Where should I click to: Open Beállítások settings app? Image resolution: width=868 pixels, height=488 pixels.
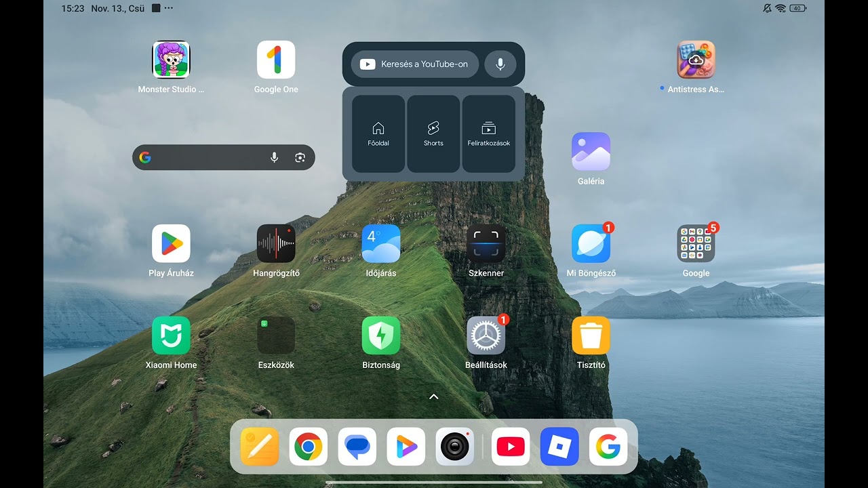(486, 335)
